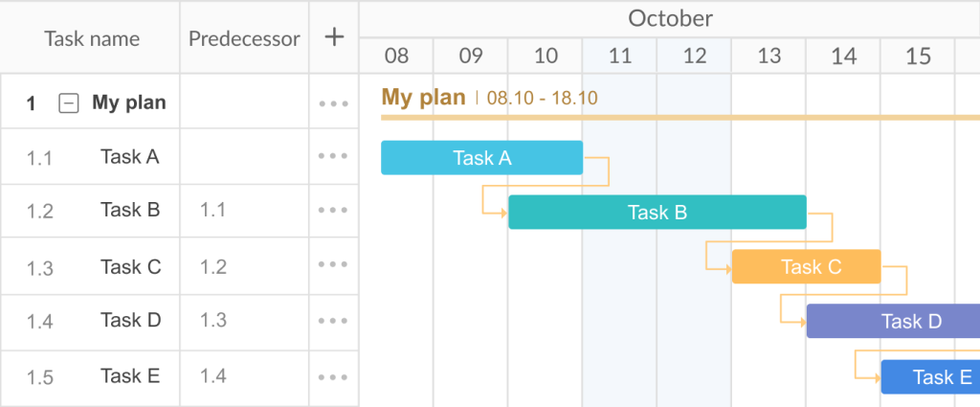The height and width of the screenshot is (407, 980).
Task: Collapse the My plan project group
Action: [69, 103]
